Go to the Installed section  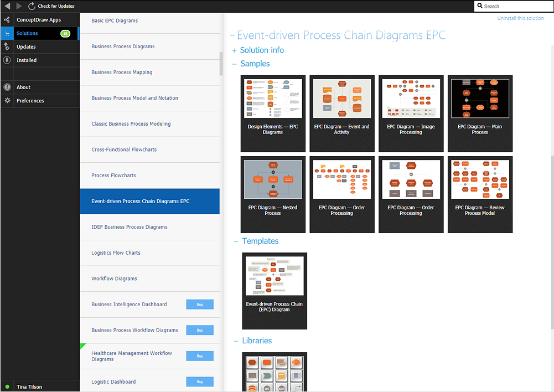tap(40, 60)
